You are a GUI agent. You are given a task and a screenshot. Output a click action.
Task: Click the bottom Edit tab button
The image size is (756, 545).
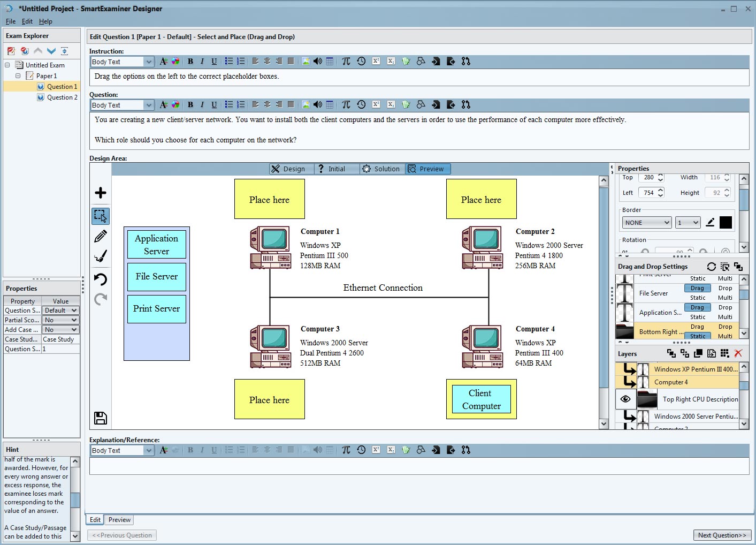95,520
